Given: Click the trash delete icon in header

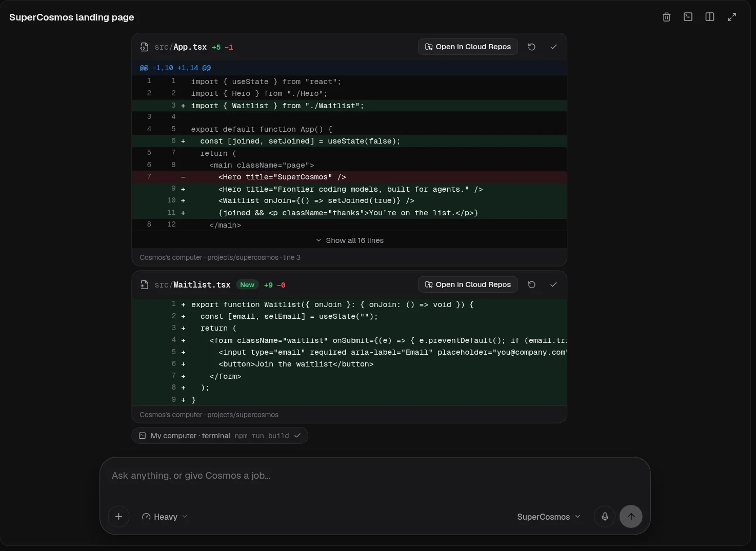Looking at the screenshot, I should click(x=666, y=17).
